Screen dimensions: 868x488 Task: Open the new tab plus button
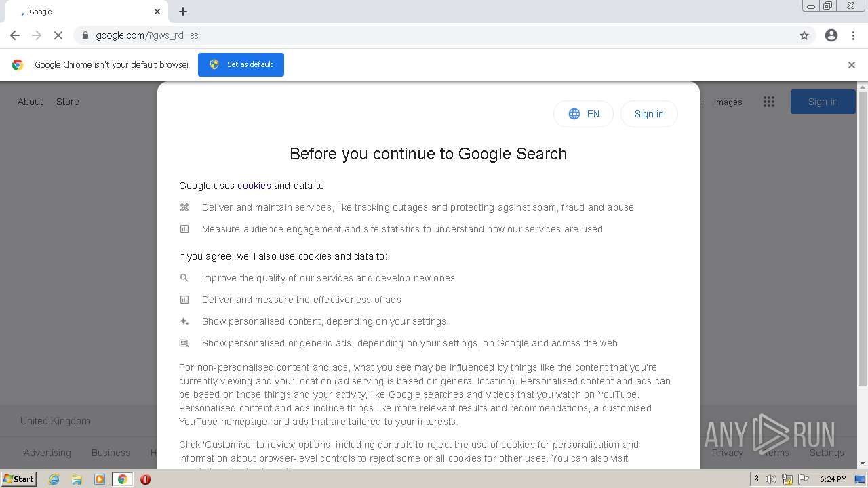pyautogui.click(x=183, y=12)
